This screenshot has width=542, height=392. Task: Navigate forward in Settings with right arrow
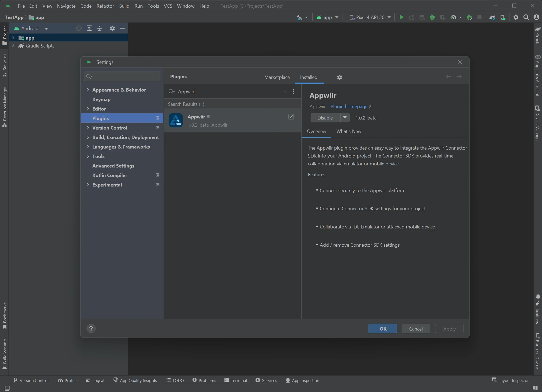pos(459,77)
